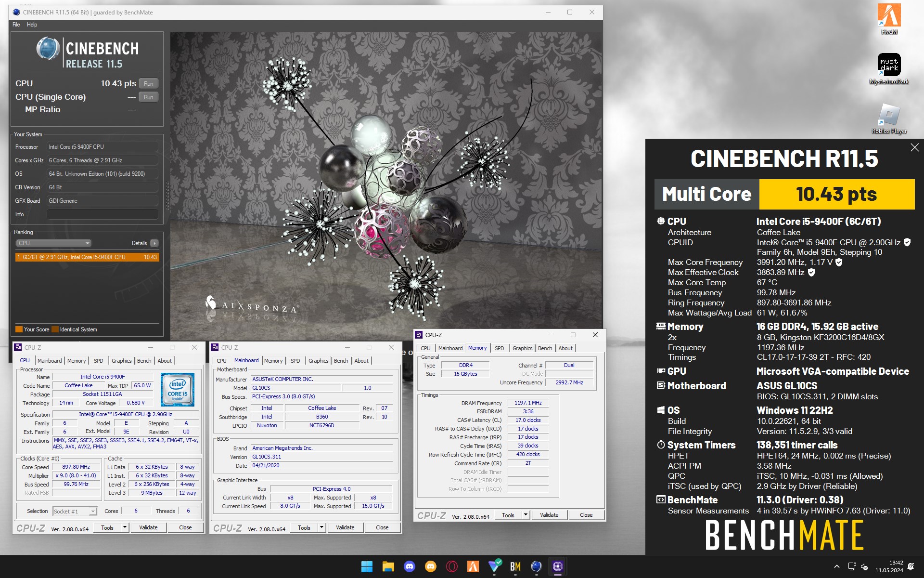924x578 pixels.
Task: Open the orange Discord taskbar icon
Action: 431,566
